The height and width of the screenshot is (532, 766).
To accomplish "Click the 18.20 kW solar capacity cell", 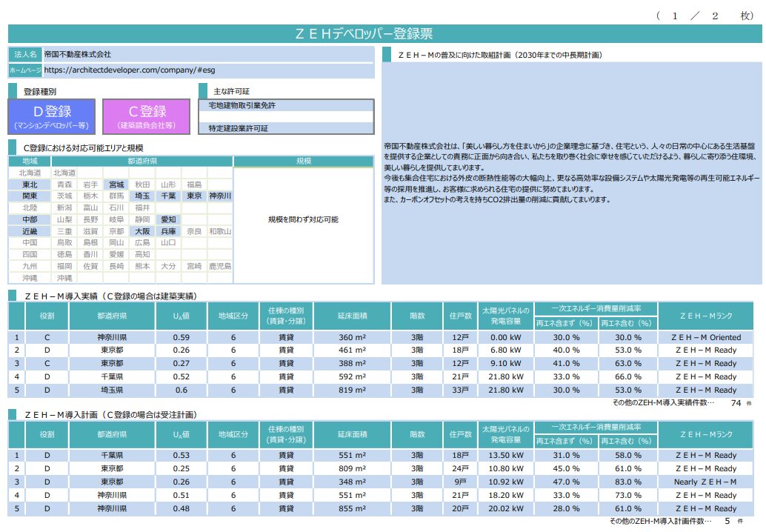I will click(506, 496).
